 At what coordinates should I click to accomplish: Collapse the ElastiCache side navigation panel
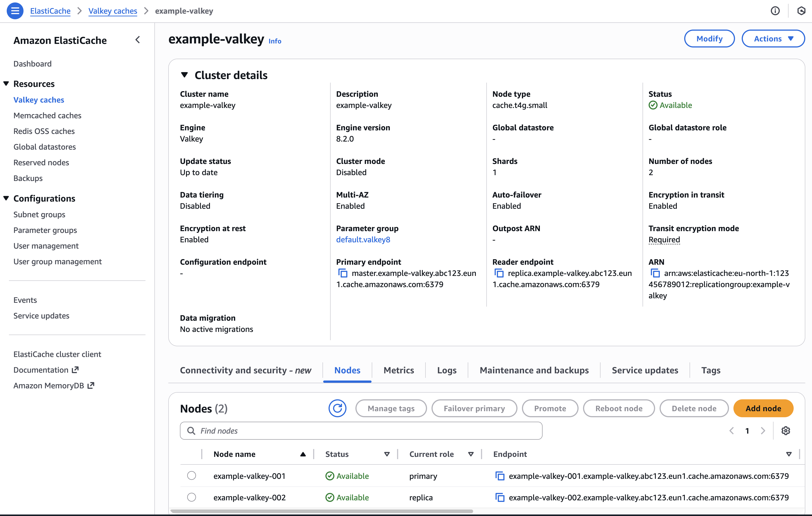(138, 40)
